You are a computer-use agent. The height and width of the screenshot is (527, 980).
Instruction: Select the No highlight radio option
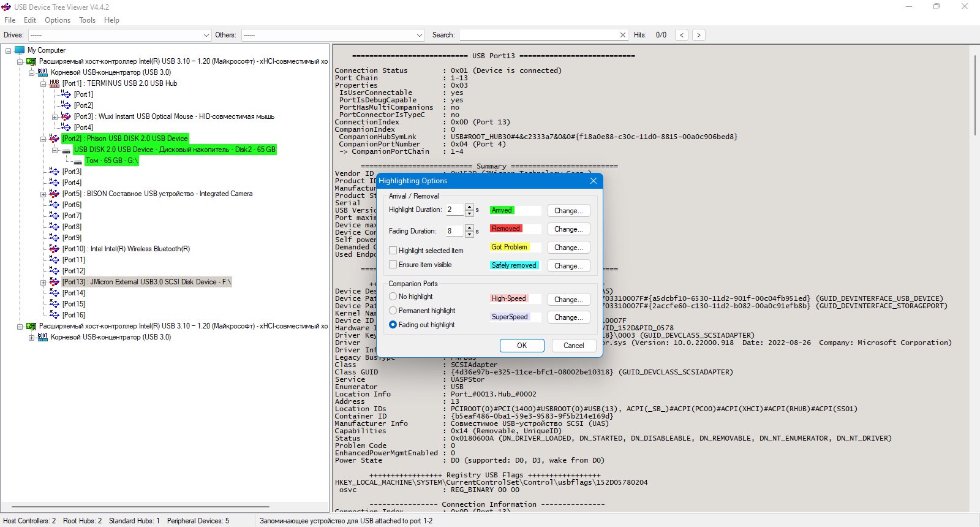tap(393, 297)
